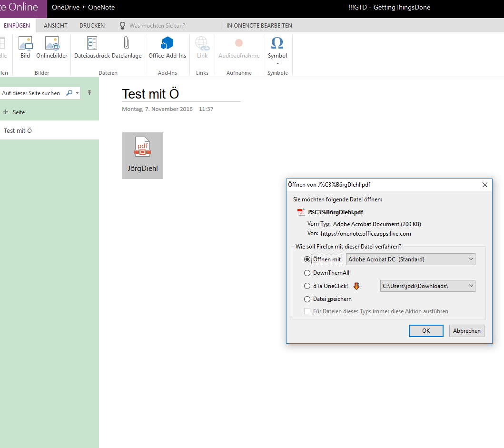Switch to the ANSICHT tab
The image size is (504, 448).
[x=56, y=25]
